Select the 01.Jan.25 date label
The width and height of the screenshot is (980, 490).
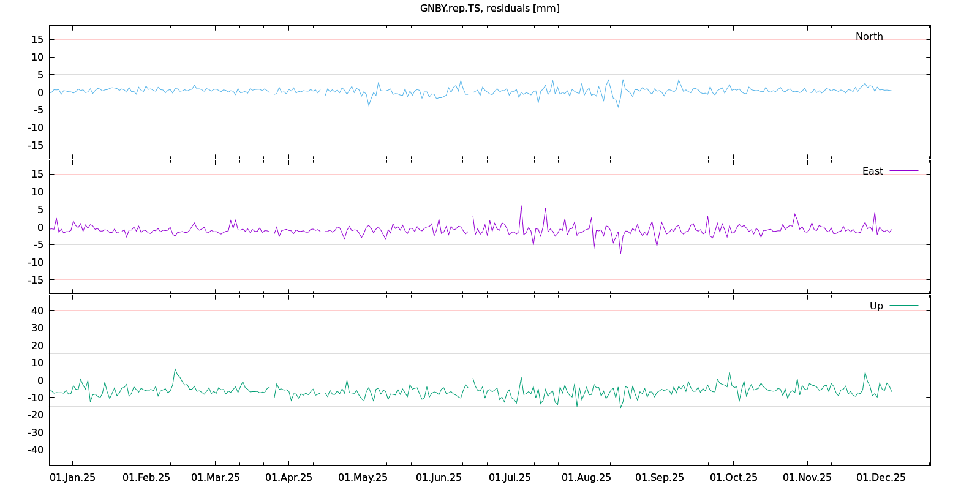coord(72,478)
